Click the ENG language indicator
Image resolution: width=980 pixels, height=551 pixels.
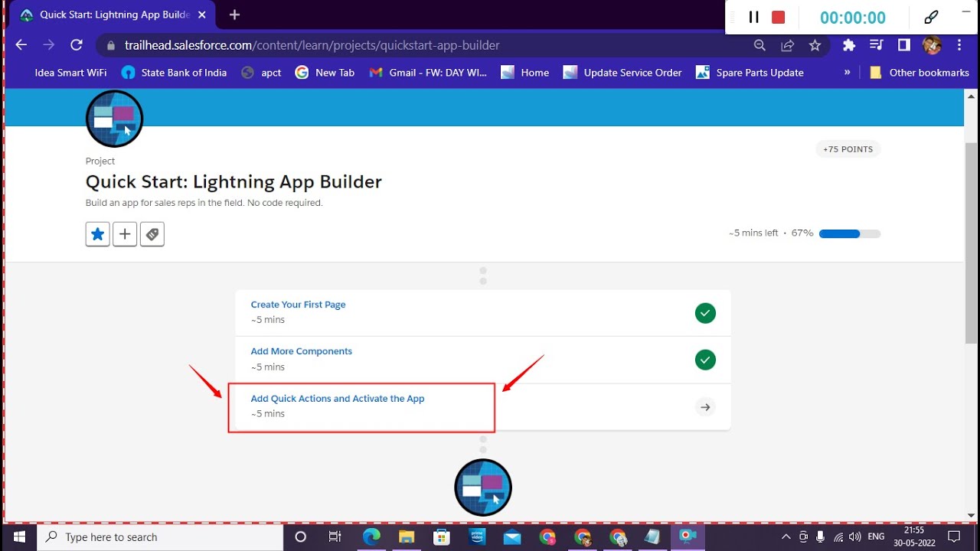coord(877,537)
